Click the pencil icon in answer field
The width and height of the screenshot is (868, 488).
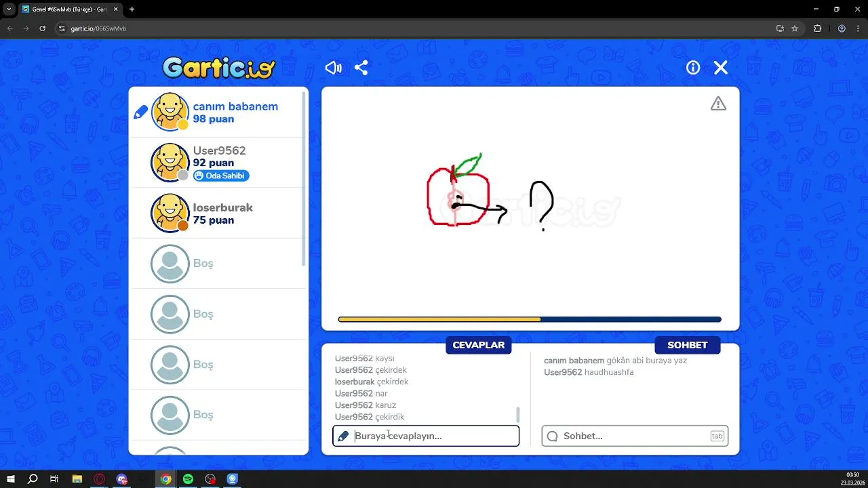click(343, 436)
